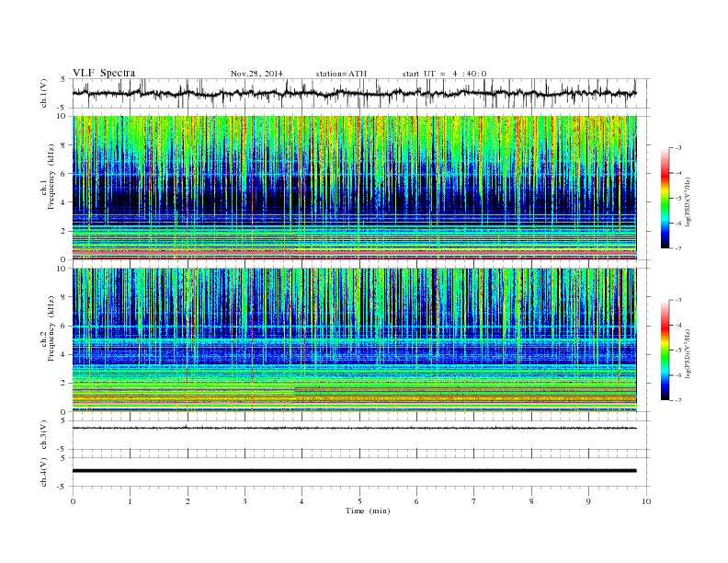Screen dimensions: 728x563
Task: Click the '-7' label on ch.2 colorbar
Action: point(678,400)
